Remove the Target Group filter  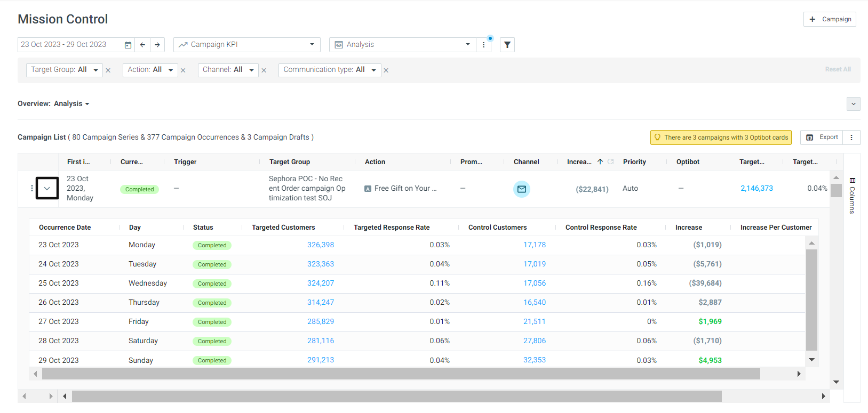(108, 70)
